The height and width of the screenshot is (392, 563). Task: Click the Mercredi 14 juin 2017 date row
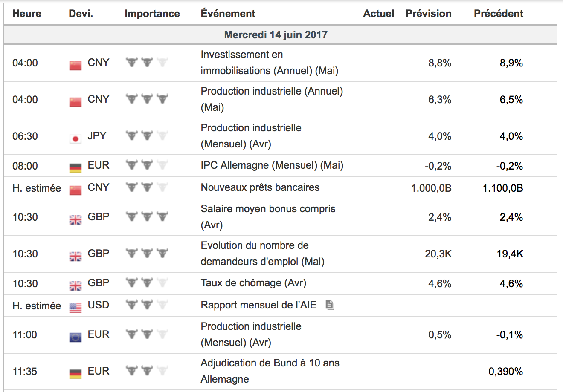[276, 35]
